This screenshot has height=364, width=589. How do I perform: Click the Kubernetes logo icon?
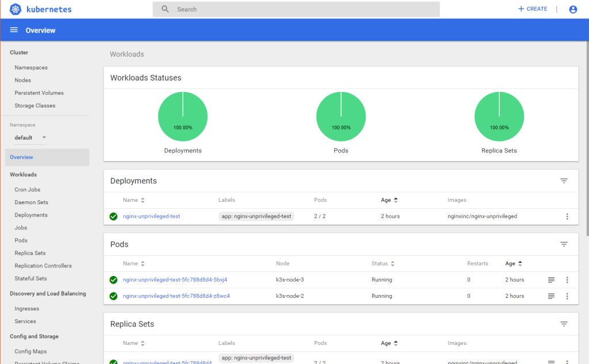point(16,9)
